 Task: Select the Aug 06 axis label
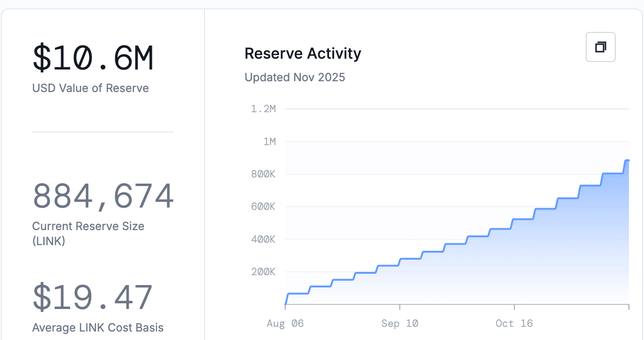click(x=285, y=323)
